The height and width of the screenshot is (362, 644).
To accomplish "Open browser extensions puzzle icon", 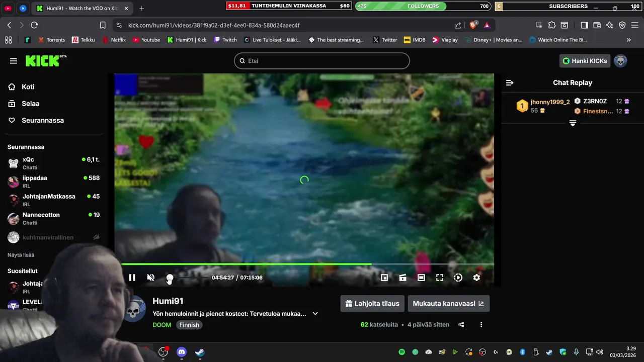I will tap(552, 25).
